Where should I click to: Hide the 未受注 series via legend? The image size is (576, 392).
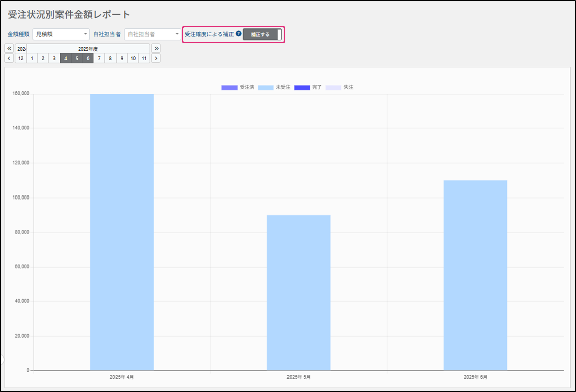274,87
